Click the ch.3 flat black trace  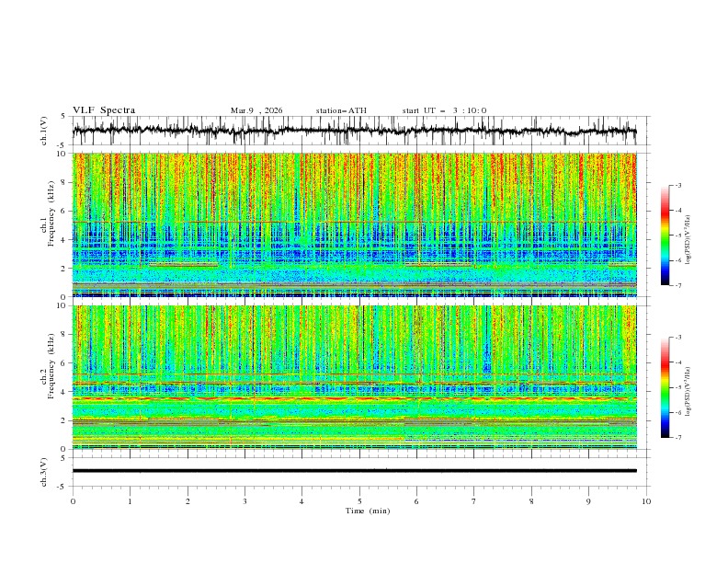(x=354, y=471)
